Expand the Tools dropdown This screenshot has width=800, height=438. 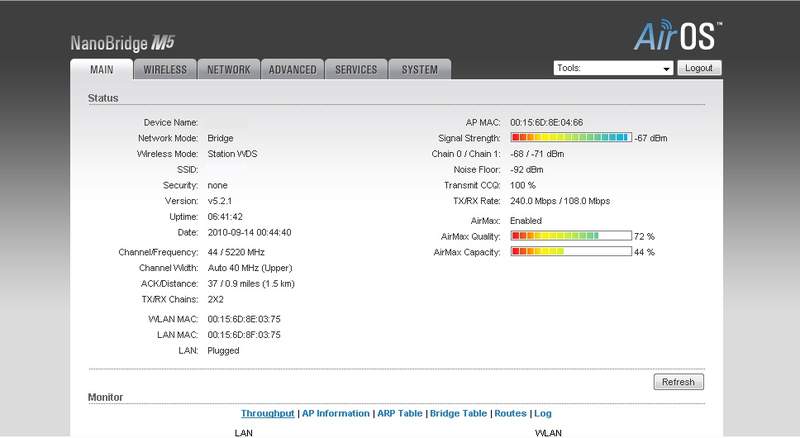point(613,68)
